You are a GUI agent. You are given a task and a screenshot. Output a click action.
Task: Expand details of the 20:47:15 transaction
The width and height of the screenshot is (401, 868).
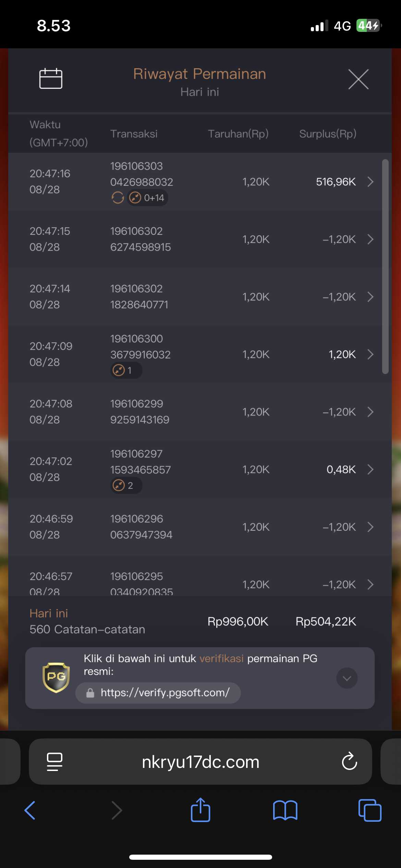tap(370, 239)
